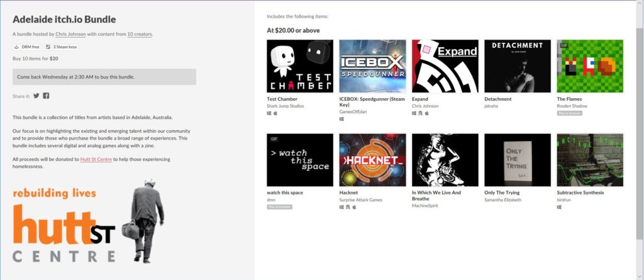Click the Hutt St Centre logo image
The width and height of the screenshot is (644, 280).
[88, 221]
